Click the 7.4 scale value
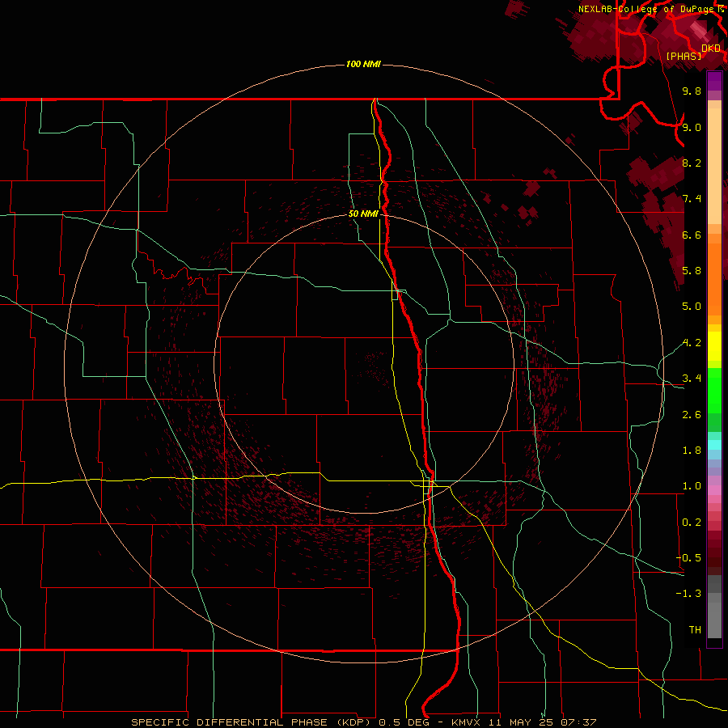Screen dimensions: 728x728 click(x=692, y=199)
